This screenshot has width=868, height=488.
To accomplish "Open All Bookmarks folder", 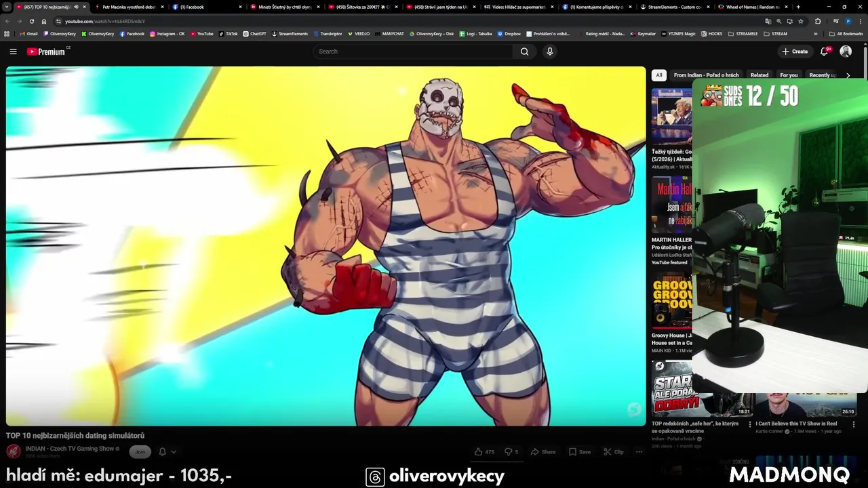I will (846, 33).
